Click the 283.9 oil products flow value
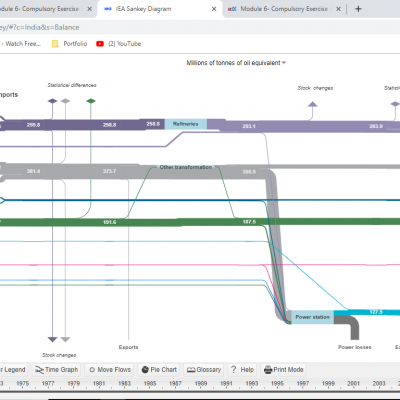The height and width of the screenshot is (400, 400). pos(376,126)
